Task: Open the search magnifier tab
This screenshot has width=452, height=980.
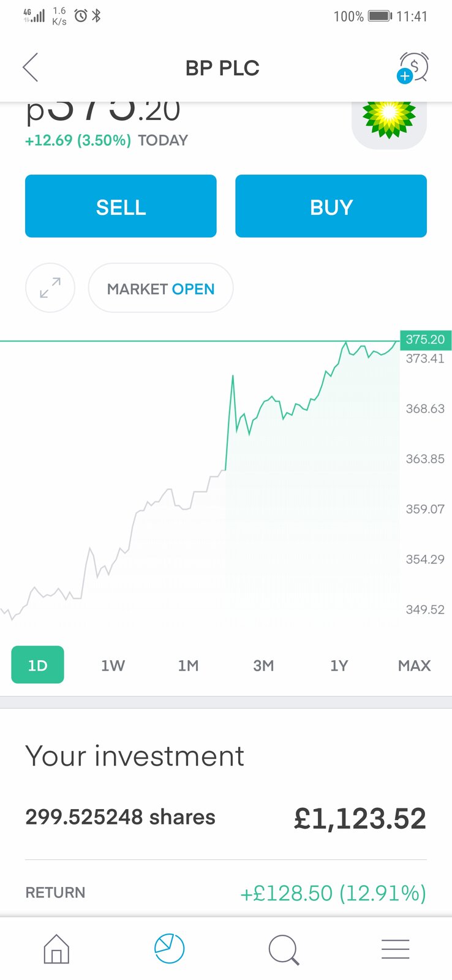Action: pos(283,949)
